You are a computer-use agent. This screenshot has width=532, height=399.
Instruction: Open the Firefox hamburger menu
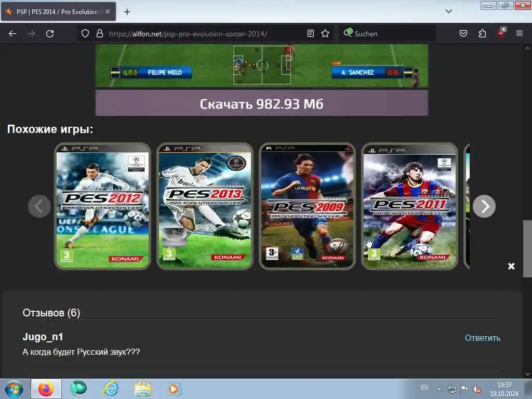coord(520,33)
